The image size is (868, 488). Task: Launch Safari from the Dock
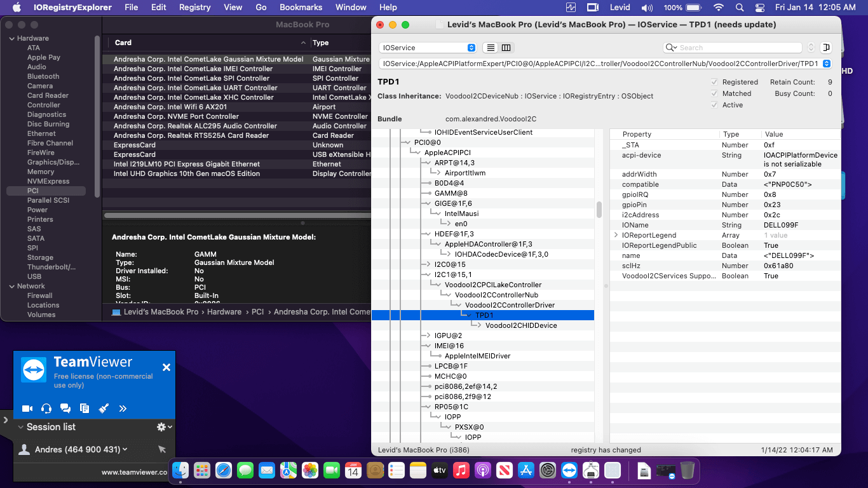[x=224, y=470]
